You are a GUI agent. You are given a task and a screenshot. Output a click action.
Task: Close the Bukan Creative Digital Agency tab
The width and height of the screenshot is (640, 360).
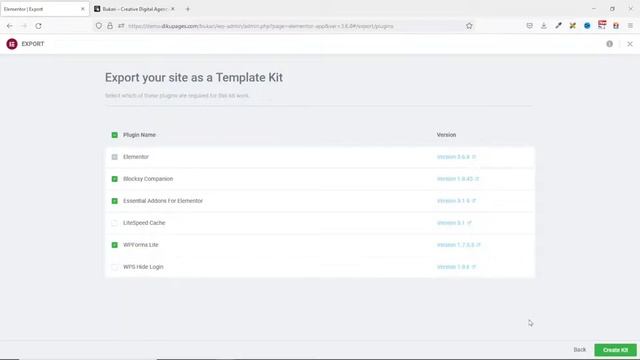click(x=173, y=9)
